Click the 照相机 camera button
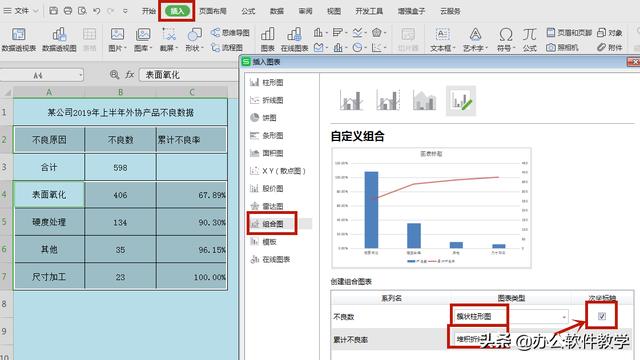The width and height of the screenshot is (640, 360). [x=562, y=47]
